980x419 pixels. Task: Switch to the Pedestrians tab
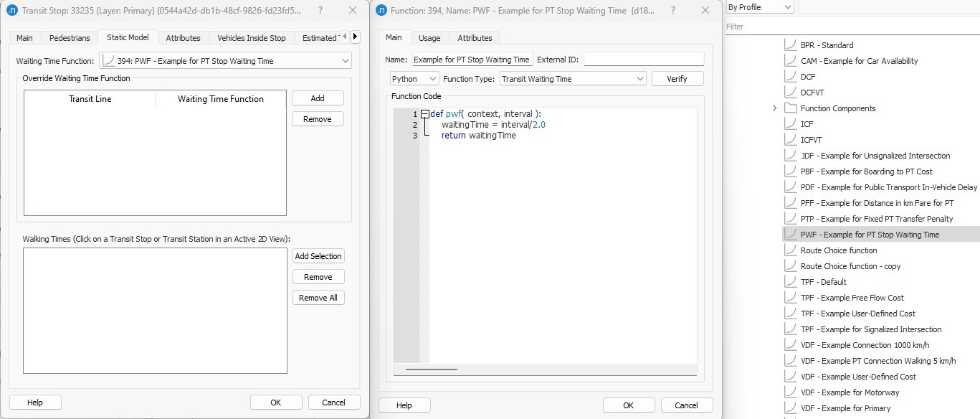point(70,38)
